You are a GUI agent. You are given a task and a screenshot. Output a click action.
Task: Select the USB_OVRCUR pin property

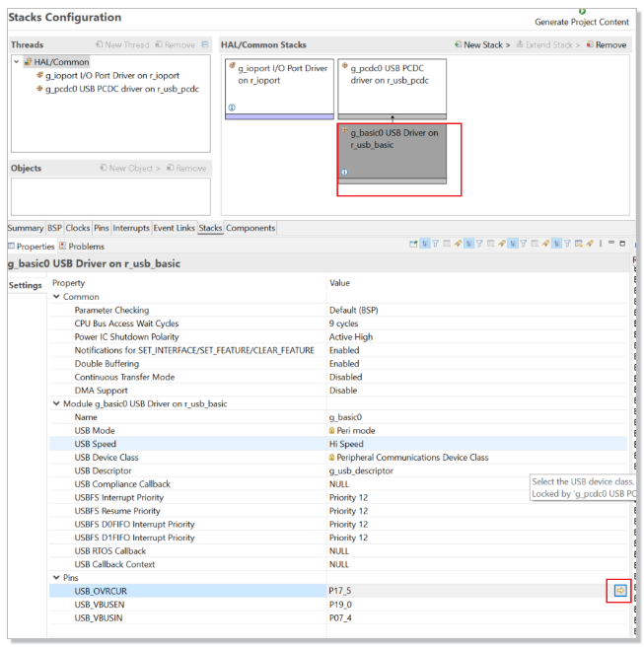click(x=101, y=591)
